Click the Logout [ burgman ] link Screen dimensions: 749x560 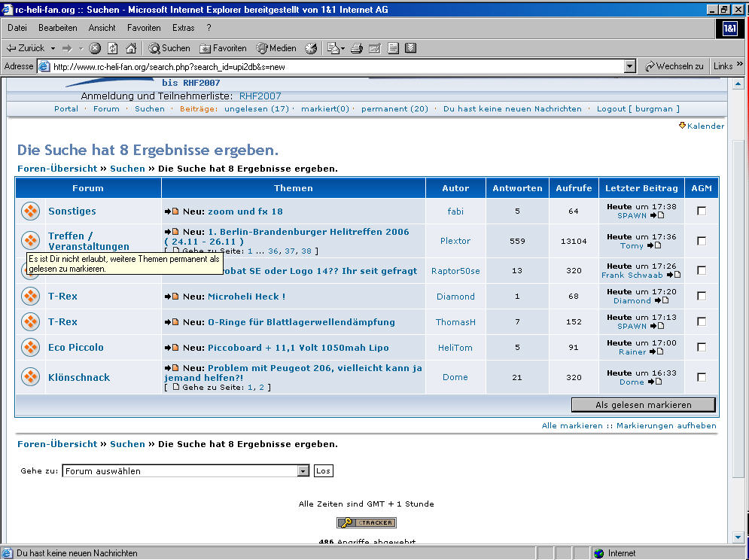point(638,108)
